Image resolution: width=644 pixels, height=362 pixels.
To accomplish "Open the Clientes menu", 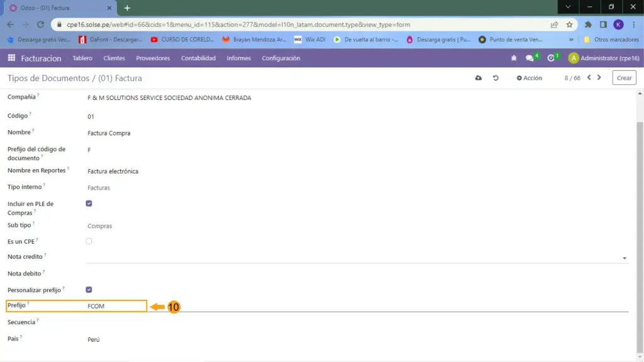I will pos(114,58).
